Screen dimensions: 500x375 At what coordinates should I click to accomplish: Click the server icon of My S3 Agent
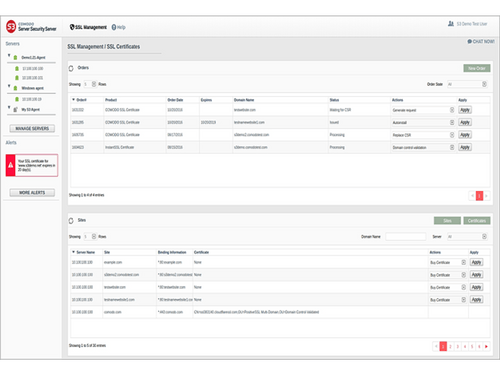15,110
